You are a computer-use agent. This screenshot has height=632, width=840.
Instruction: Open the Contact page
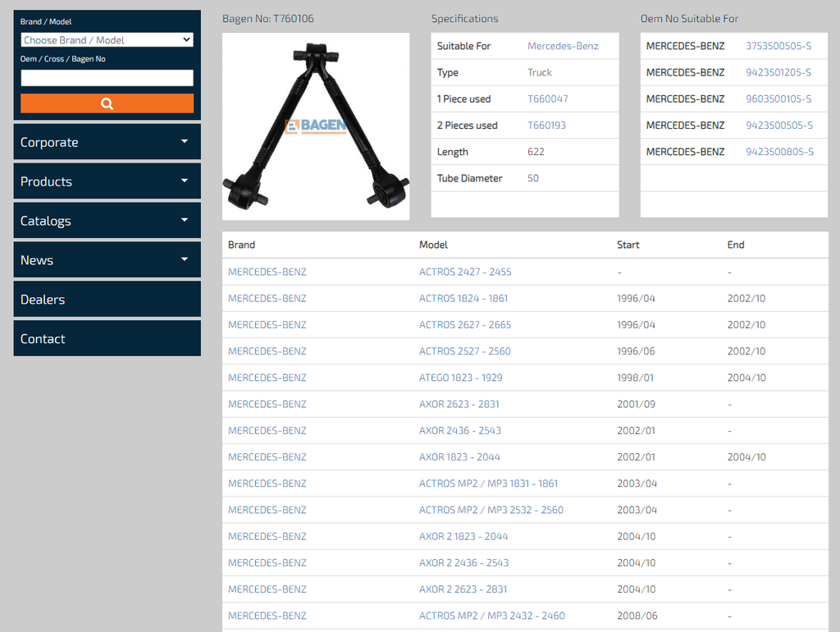coord(107,338)
